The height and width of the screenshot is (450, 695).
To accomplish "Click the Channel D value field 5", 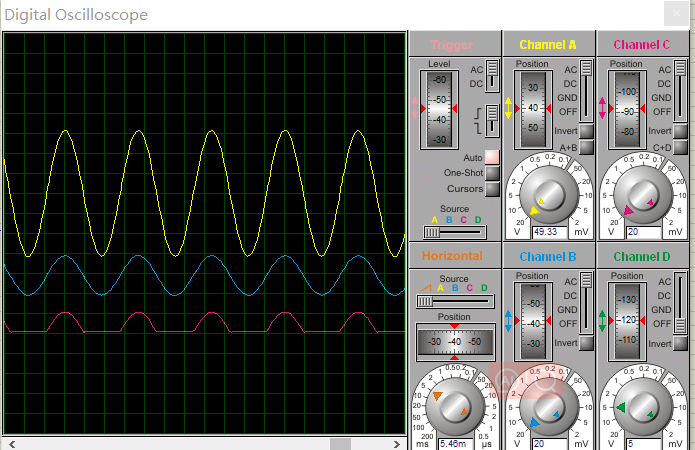I will [644, 444].
